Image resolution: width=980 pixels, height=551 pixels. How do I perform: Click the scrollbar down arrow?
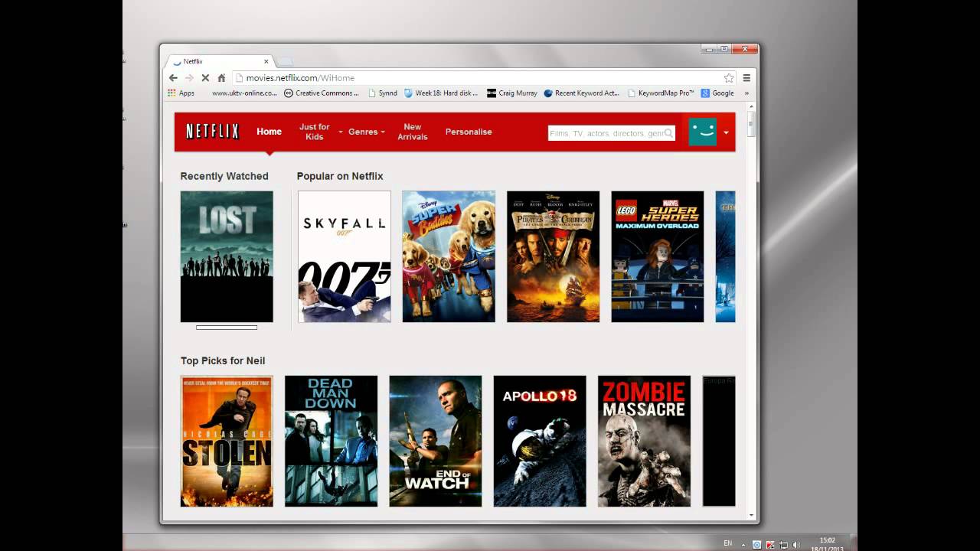[x=753, y=516]
